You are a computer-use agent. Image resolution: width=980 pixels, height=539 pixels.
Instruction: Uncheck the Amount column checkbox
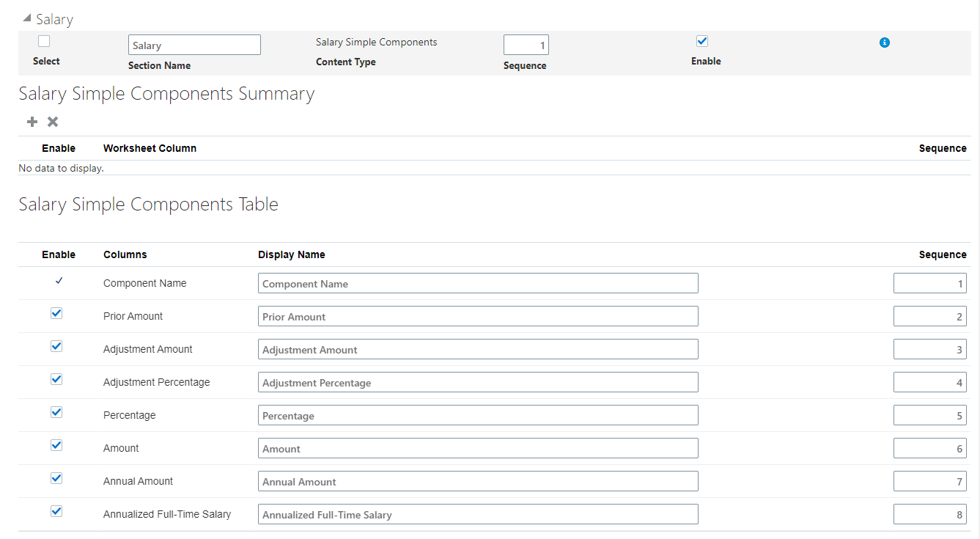coord(56,445)
